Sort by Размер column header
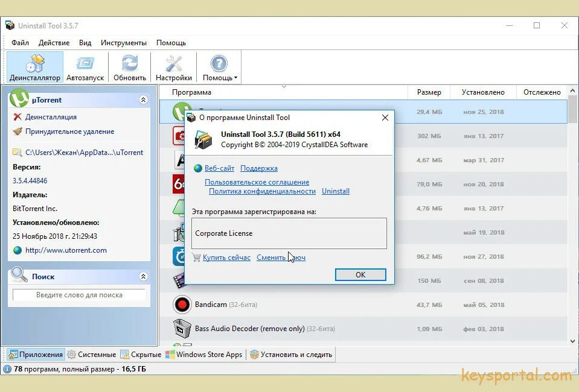Viewport: 579px width, 392px height. 429,92
